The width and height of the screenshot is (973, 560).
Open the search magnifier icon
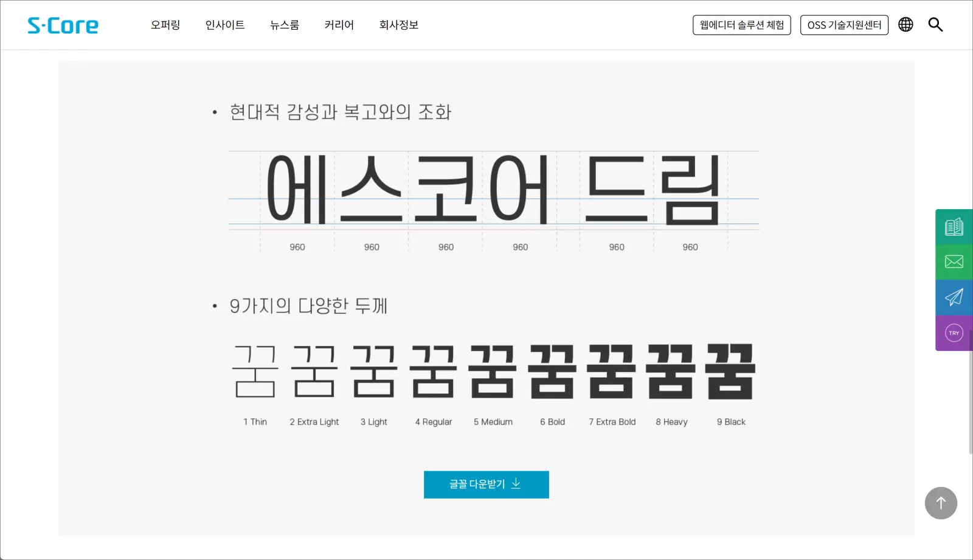935,24
